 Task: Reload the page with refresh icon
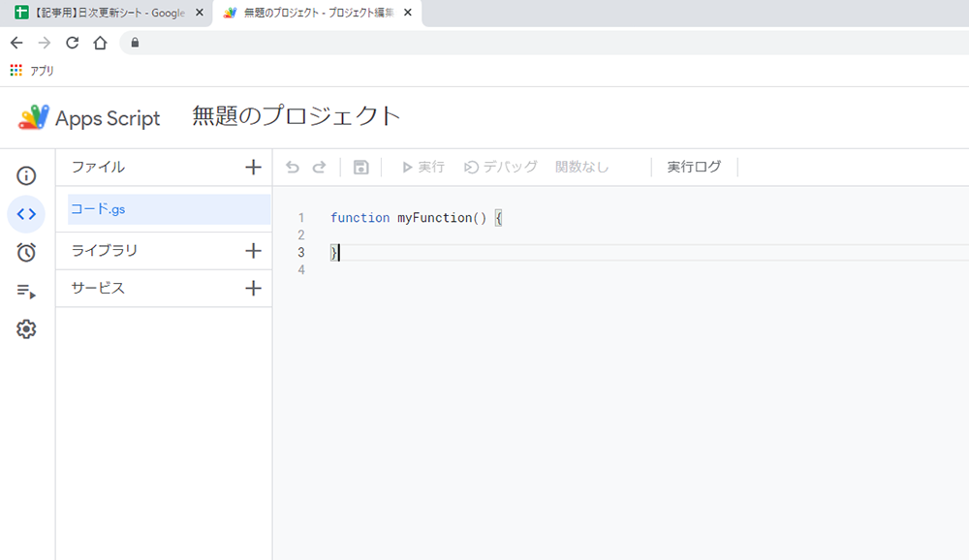[x=73, y=43]
